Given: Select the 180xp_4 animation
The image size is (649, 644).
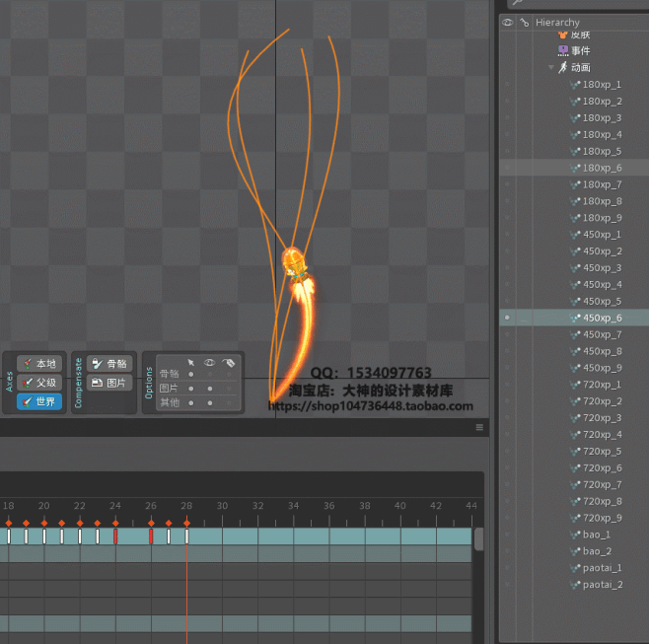Looking at the screenshot, I should 603,135.
